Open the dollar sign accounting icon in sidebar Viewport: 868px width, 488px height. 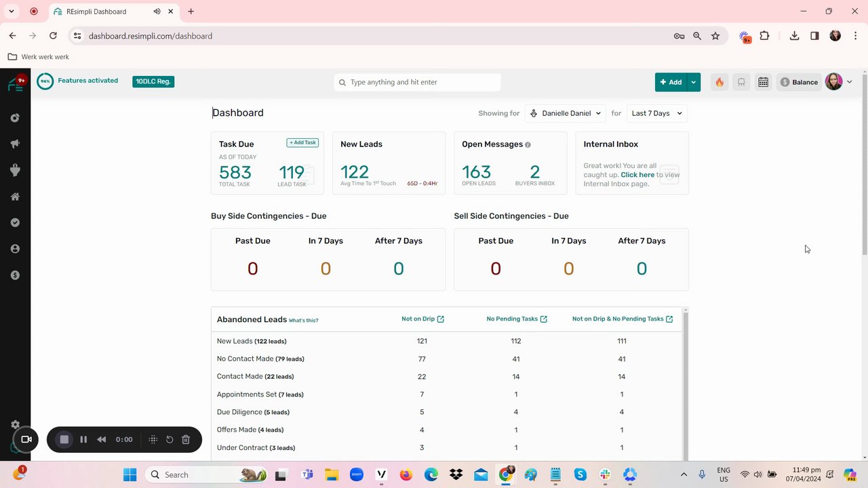pyautogui.click(x=15, y=275)
